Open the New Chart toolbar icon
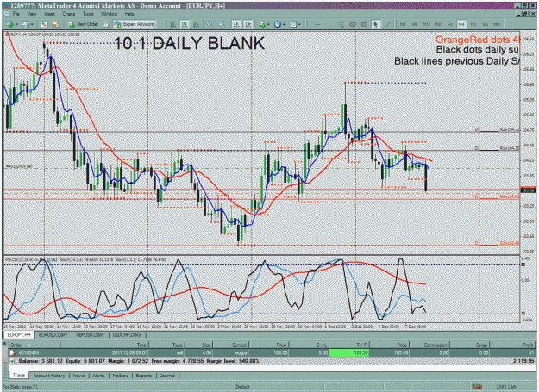 pos(9,24)
